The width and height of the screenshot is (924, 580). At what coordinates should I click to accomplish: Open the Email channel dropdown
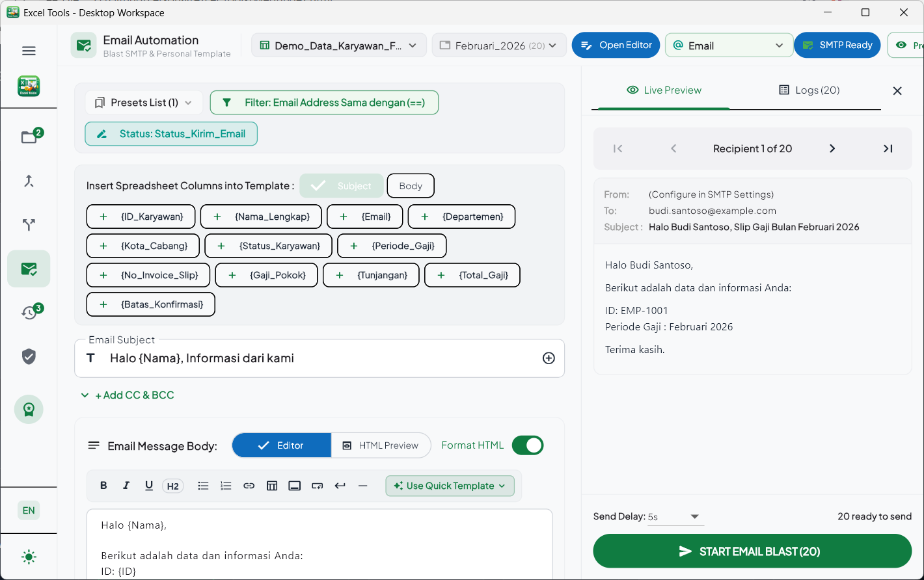(729, 46)
